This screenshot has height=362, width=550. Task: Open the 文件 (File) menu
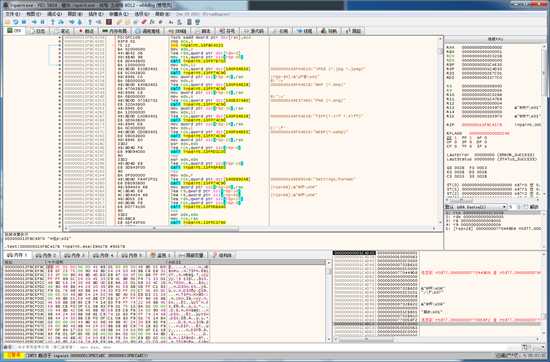point(13,14)
